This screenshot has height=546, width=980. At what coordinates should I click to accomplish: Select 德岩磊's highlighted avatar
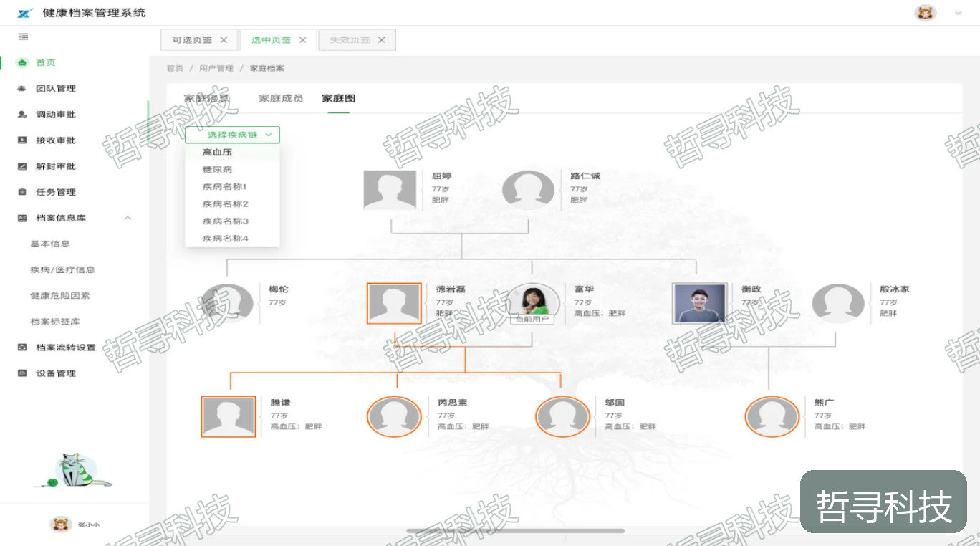coord(394,303)
